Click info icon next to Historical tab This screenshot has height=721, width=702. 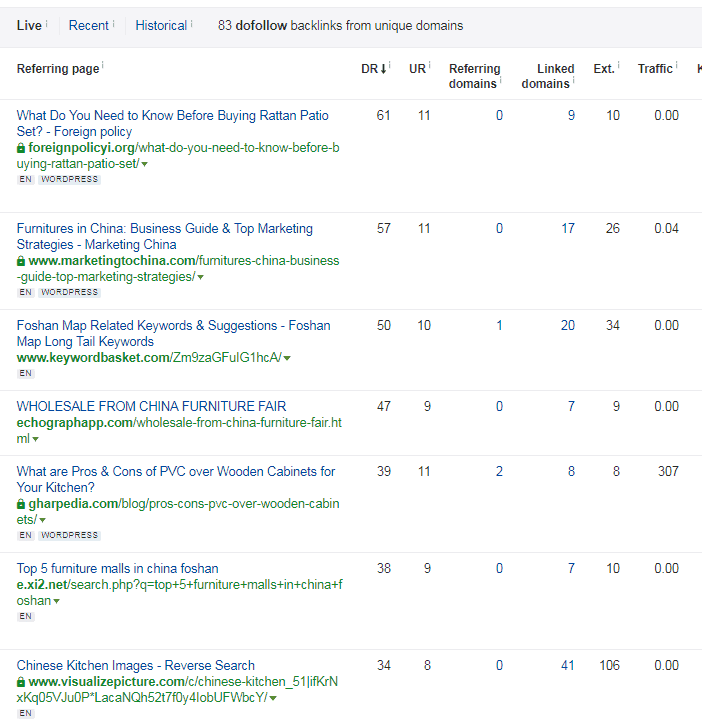[x=192, y=23]
